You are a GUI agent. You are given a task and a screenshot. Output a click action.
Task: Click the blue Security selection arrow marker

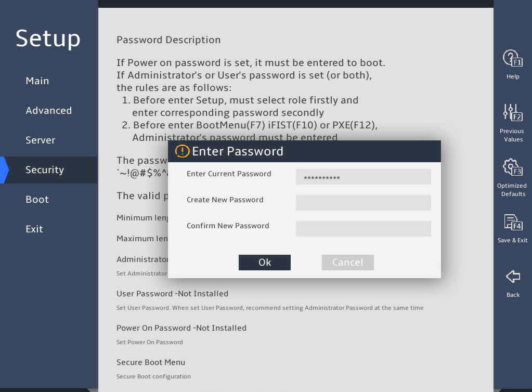[x=4, y=170]
